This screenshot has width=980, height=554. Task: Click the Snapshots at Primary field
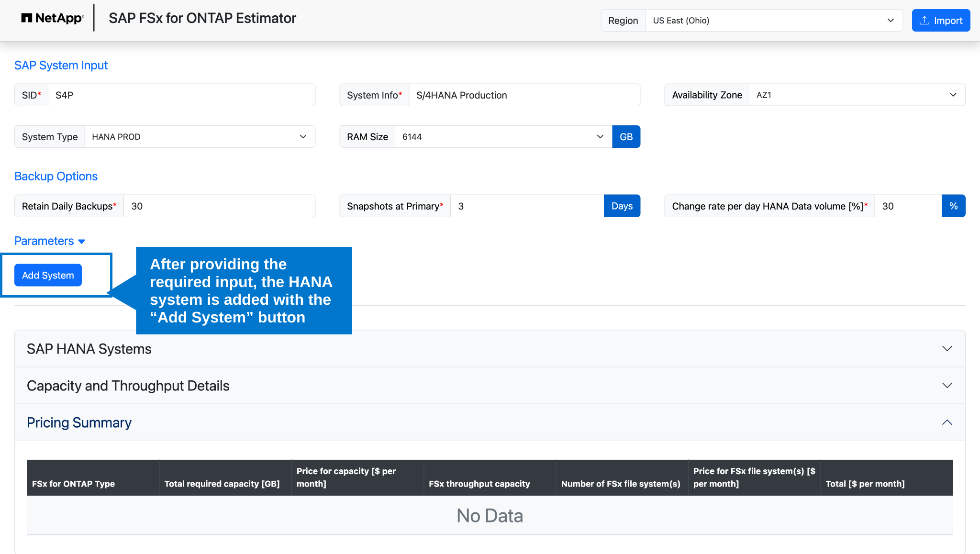click(527, 206)
